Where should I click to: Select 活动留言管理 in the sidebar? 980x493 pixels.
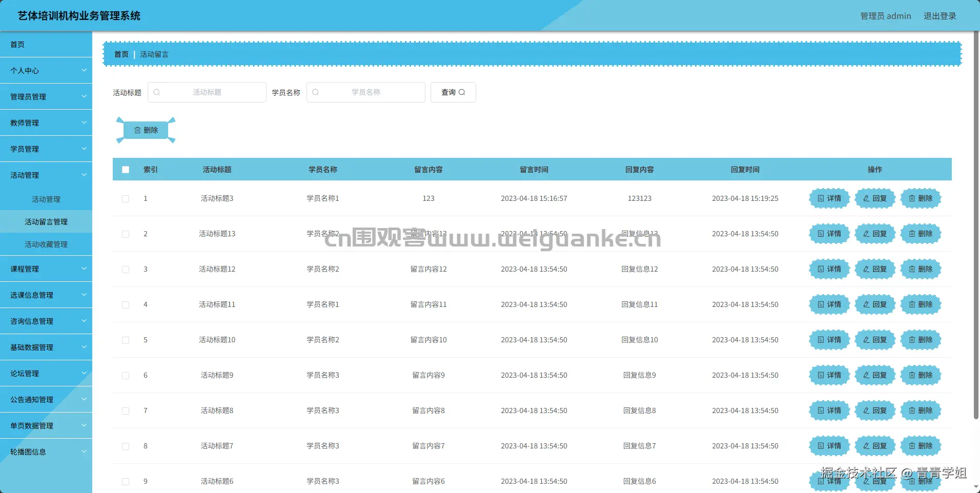tap(46, 222)
